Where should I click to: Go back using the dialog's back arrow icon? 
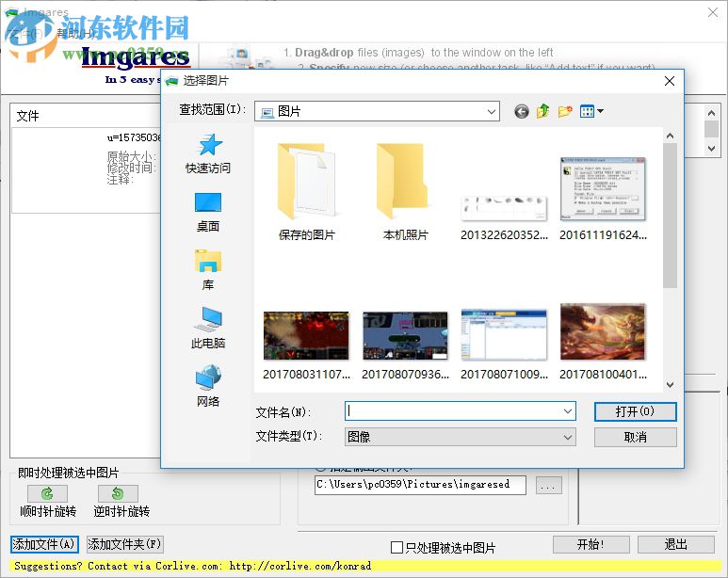point(522,111)
